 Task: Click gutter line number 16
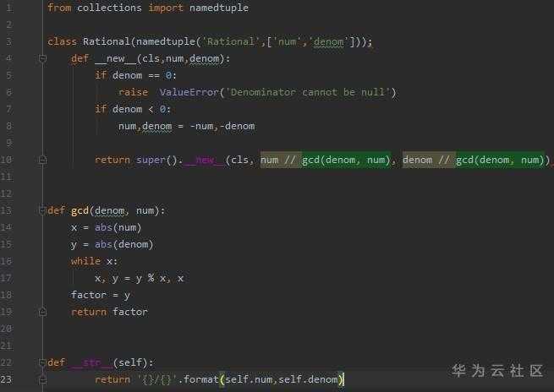(7, 261)
